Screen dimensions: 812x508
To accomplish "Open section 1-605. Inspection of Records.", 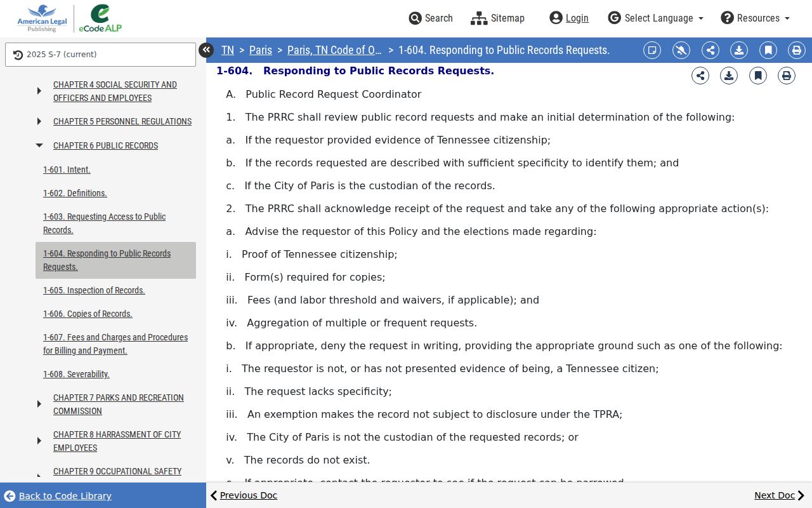I will click(94, 290).
